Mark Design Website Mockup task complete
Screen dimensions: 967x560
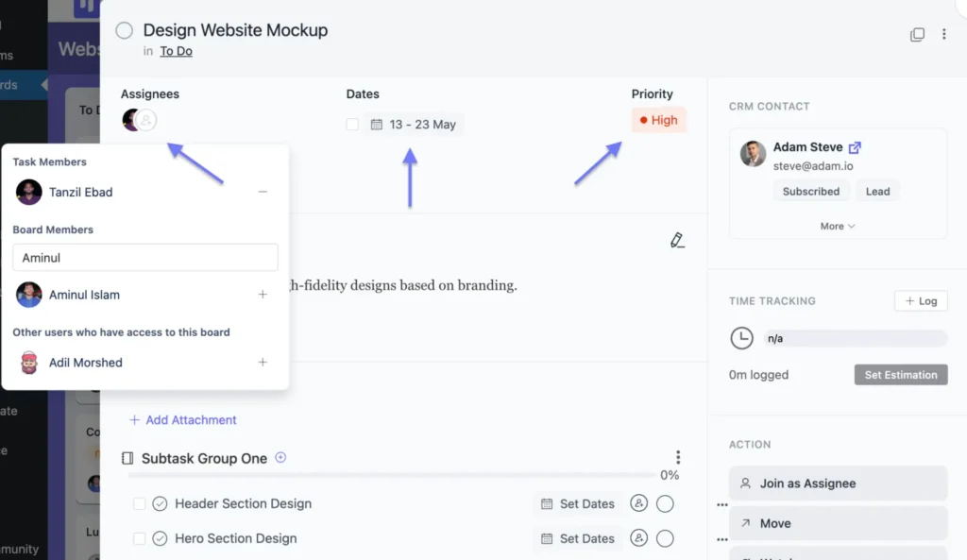click(x=124, y=31)
